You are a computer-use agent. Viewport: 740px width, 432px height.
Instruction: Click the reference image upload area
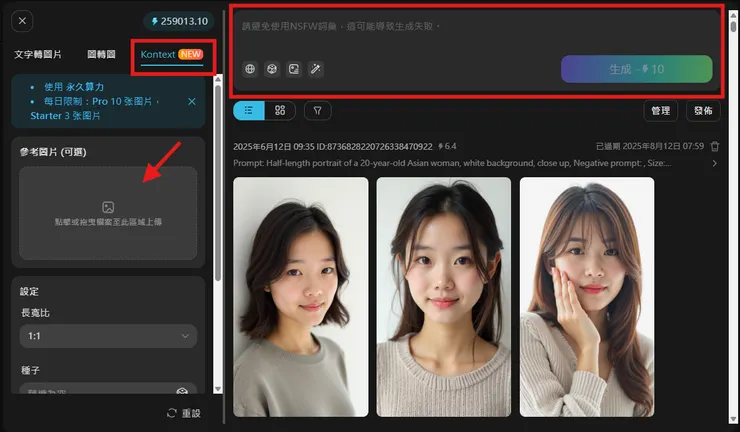pyautogui.click(x=108, y=213)
